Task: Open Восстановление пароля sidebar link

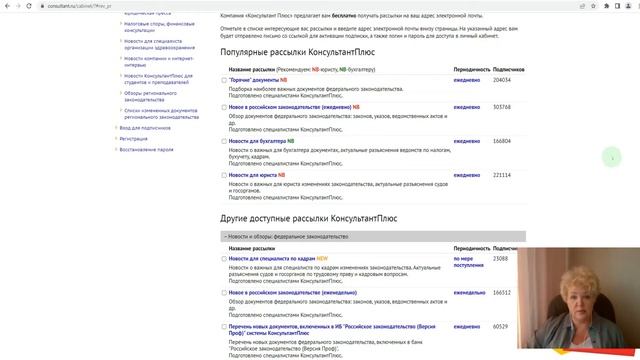Action: (146, 149)
